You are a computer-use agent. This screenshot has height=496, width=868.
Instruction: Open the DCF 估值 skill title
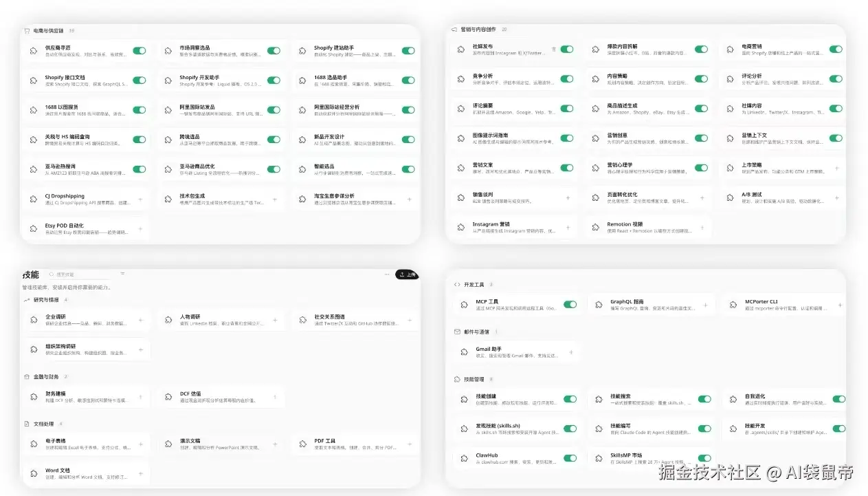coord(190,393)
